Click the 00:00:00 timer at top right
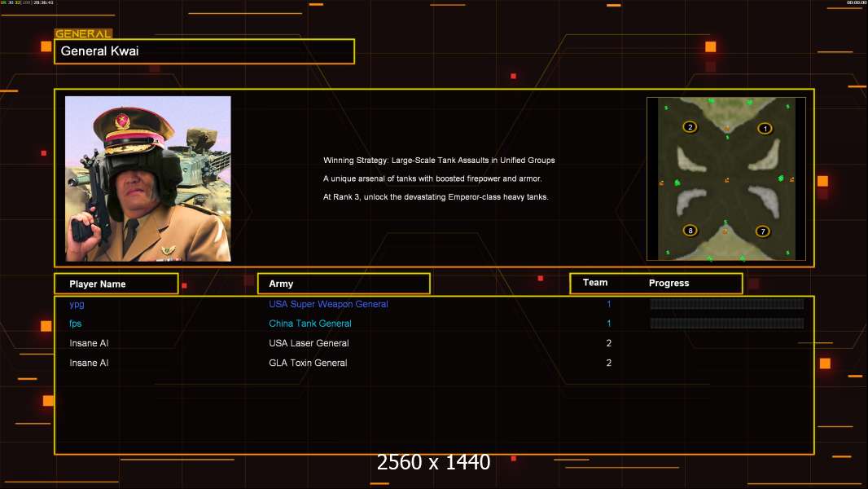The width and height of the screenshot is (868, 489). point(857,2)
